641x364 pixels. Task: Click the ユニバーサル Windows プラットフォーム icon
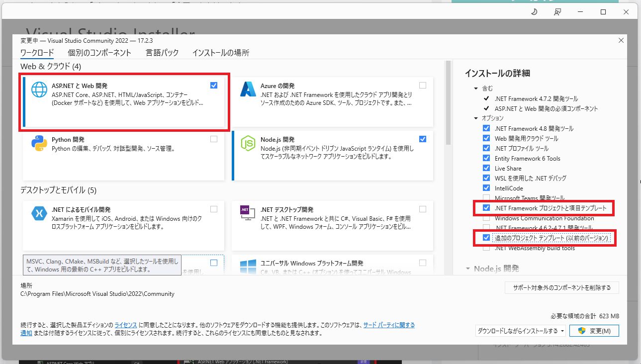pos(248,267)
